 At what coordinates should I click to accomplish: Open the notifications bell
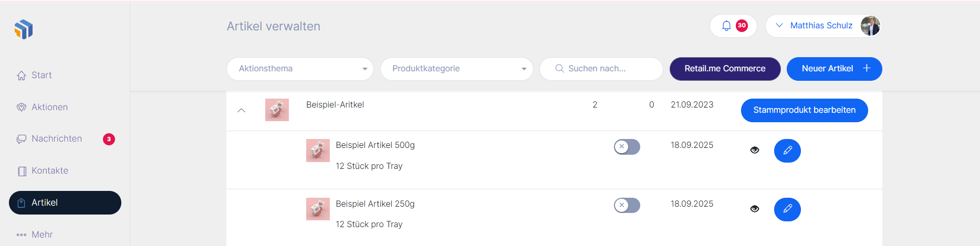tap(726, 26)
